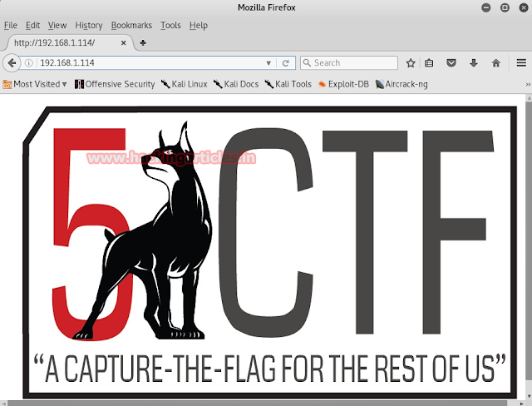The image size is (532, 406).
Task: Open the Kali Tools bookmark
Action: [288, 84]
